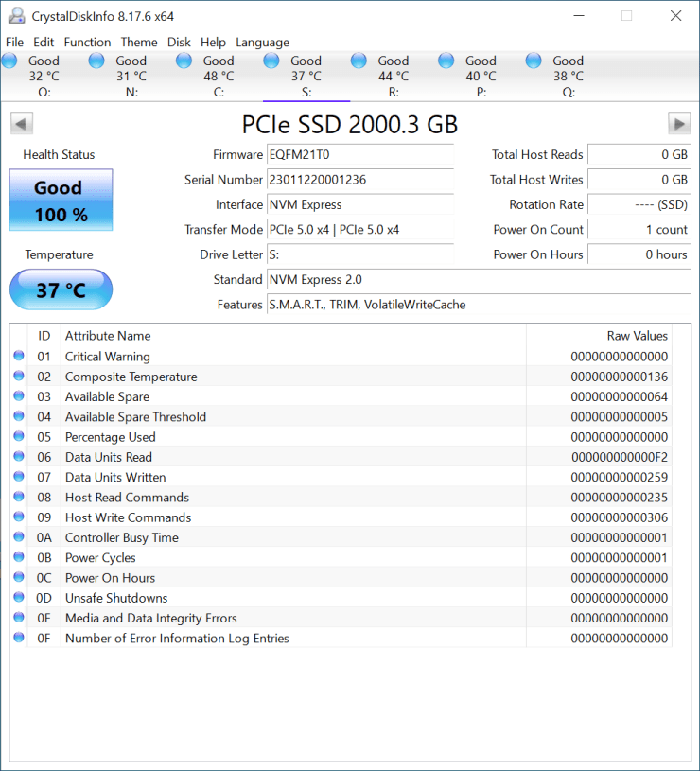This screenshot has width=700, height=771.
Task: Select drive C: status orb
Action: 184,61
